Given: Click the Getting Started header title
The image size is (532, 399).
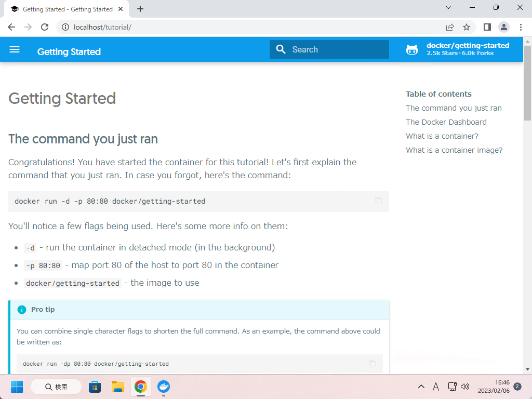Looking at the screenshot, I should [69, 51].
